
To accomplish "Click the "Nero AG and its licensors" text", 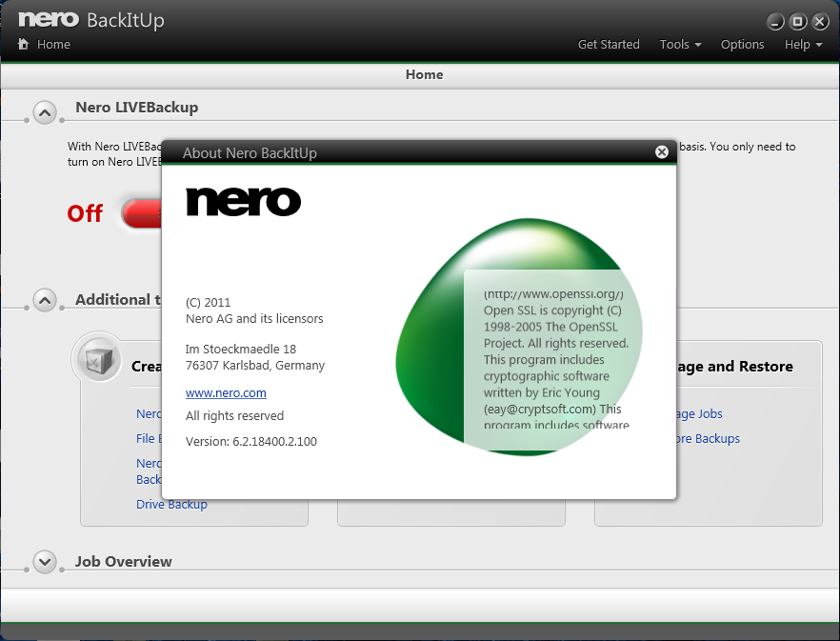I will (254, 319).
